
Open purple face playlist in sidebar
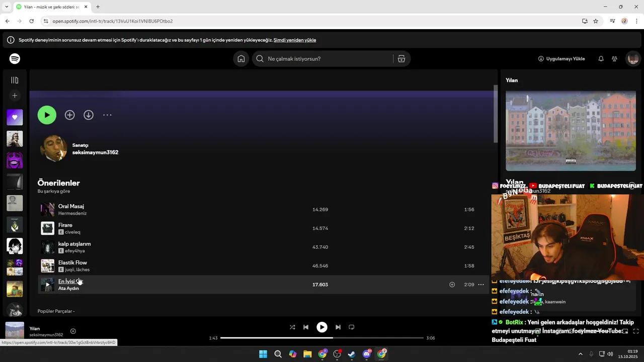coord(15,160)
